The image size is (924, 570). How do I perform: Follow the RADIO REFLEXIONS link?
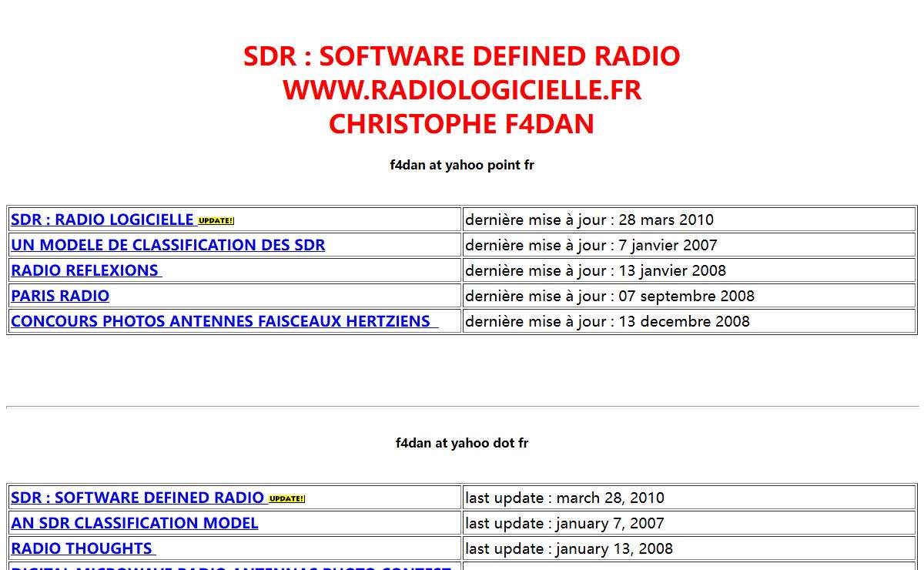pos(85,270)
